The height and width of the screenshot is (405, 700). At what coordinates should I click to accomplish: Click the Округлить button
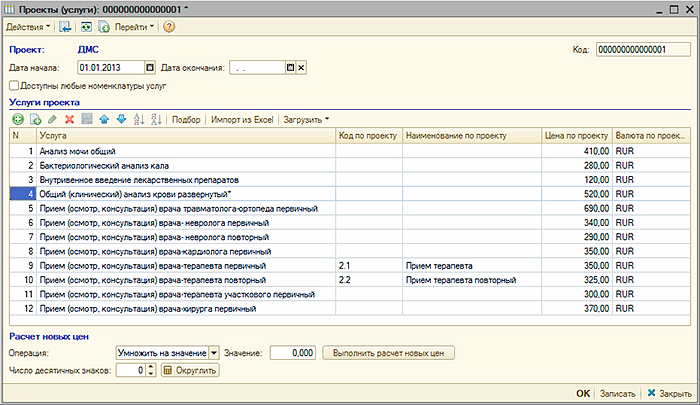click(x=189, y=370)
